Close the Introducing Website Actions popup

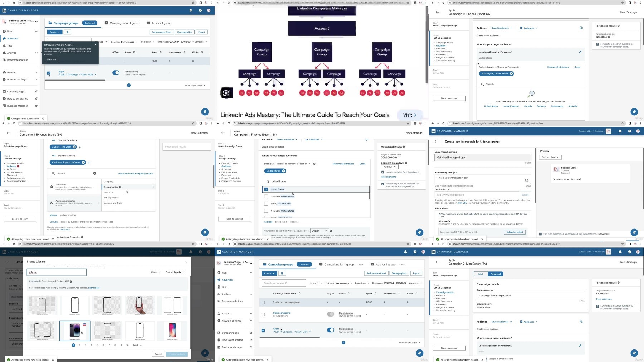(x=96, y=45)
